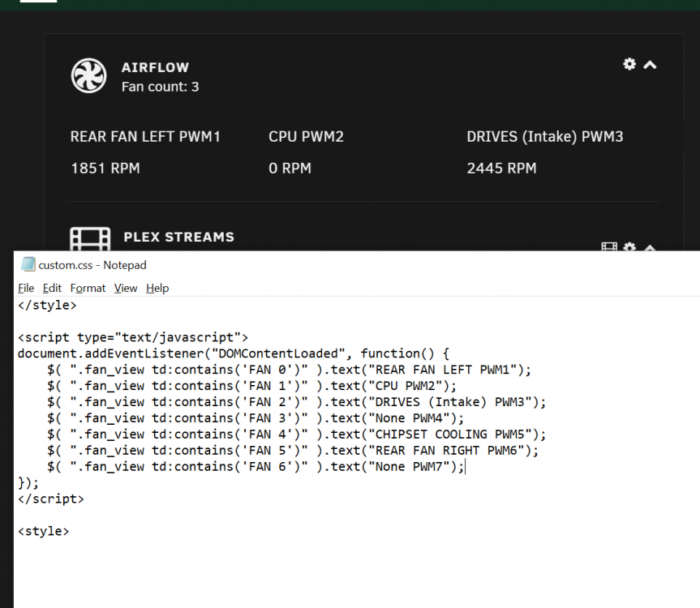
Task: Click the 0 RPM value
Action: (290, 168)
